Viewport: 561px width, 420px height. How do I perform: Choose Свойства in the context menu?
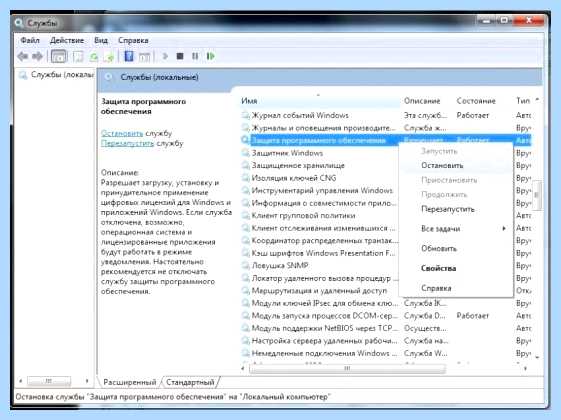point(455,268)
